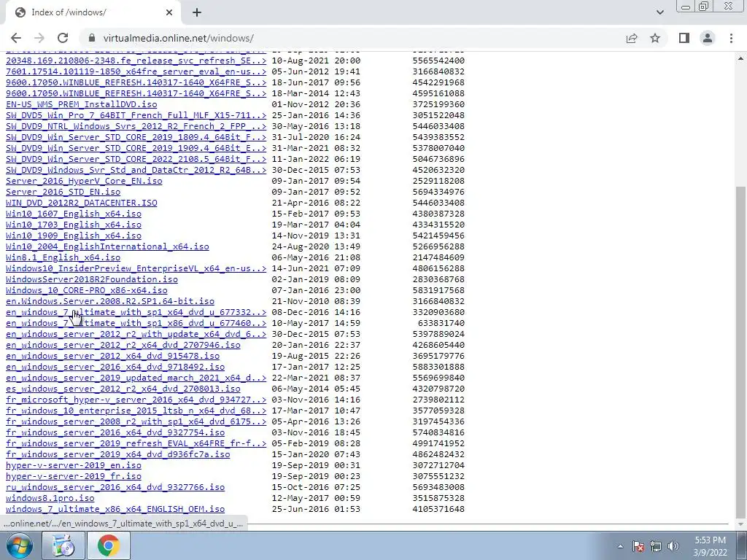
Task: Open WIN_DVD_2012R2_DATACENTER.ISO
Action: (x=82, y=203)
